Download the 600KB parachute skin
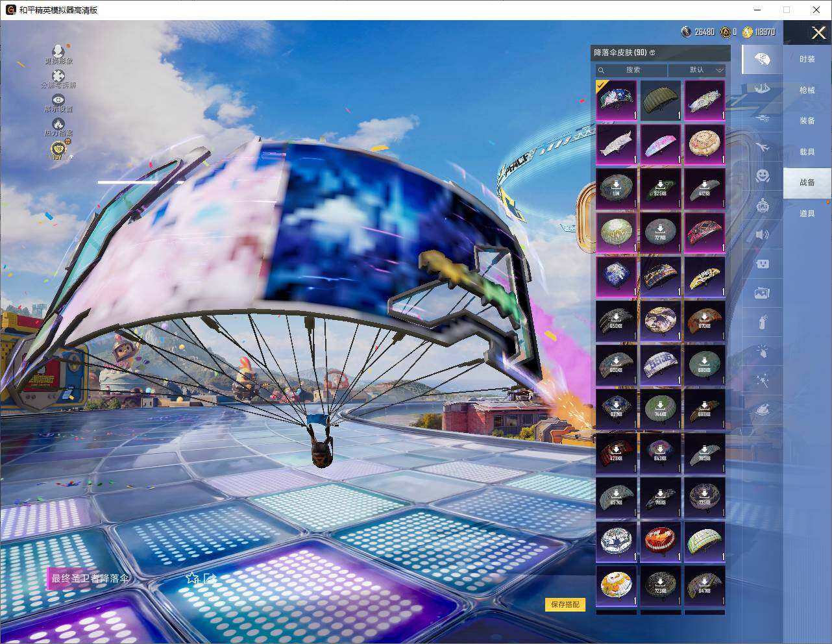This screenshot has width=832, height=644. point(617,365)
